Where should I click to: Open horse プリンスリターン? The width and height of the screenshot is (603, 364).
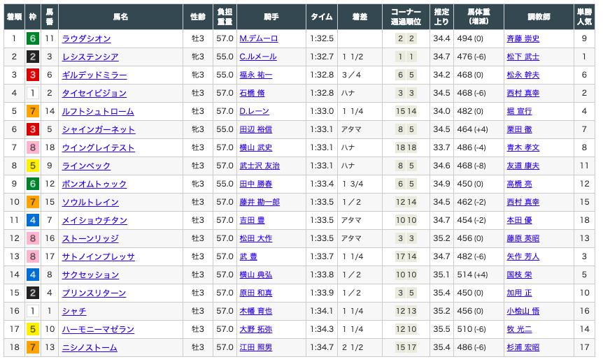point(94,293)
